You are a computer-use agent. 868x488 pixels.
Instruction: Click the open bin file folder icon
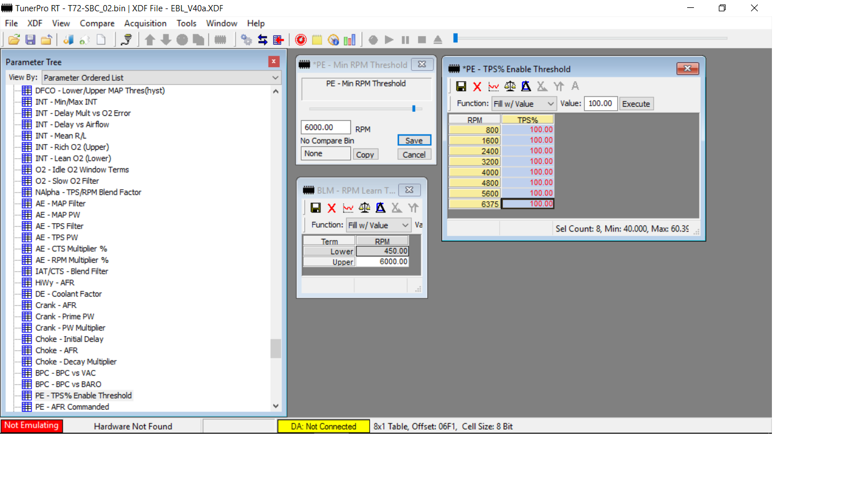pyautogui.click(x=14, y=40)
